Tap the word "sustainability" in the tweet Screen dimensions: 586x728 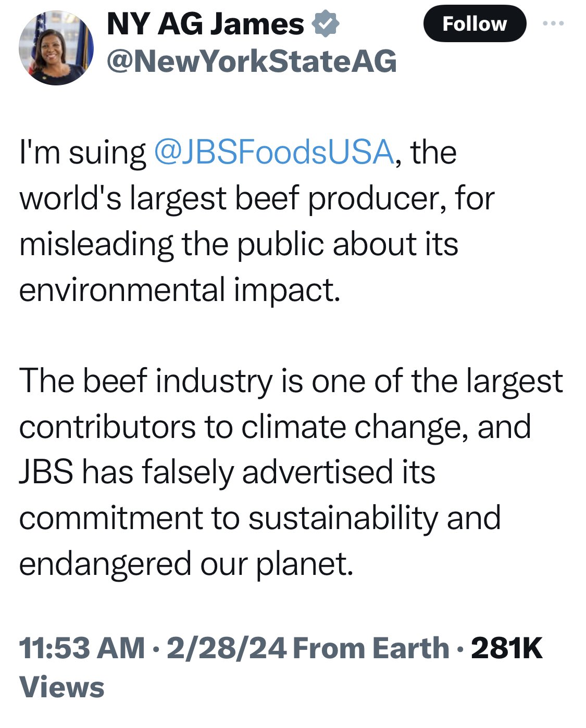[343, 518]
